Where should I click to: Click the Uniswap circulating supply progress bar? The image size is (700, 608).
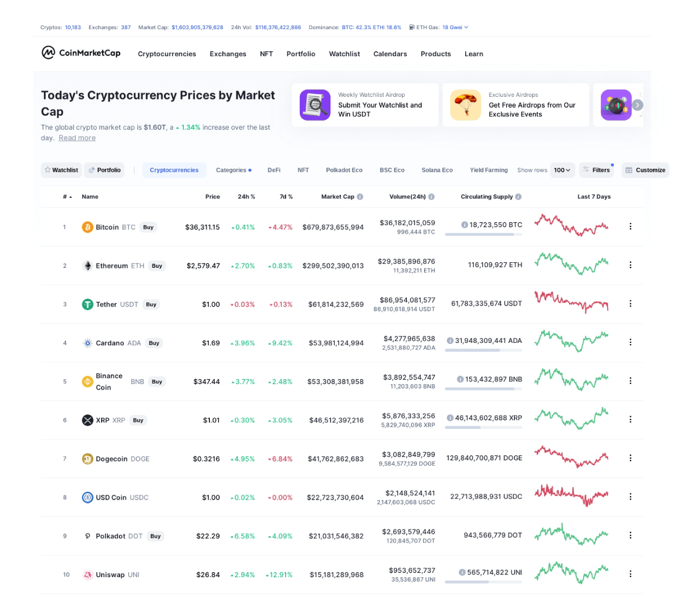[x=484, y=582]
